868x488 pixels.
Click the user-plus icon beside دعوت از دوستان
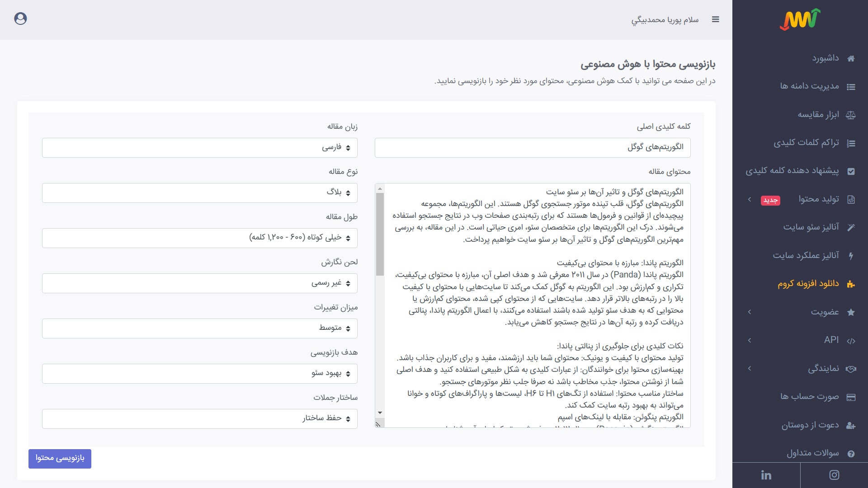(851, 425)
